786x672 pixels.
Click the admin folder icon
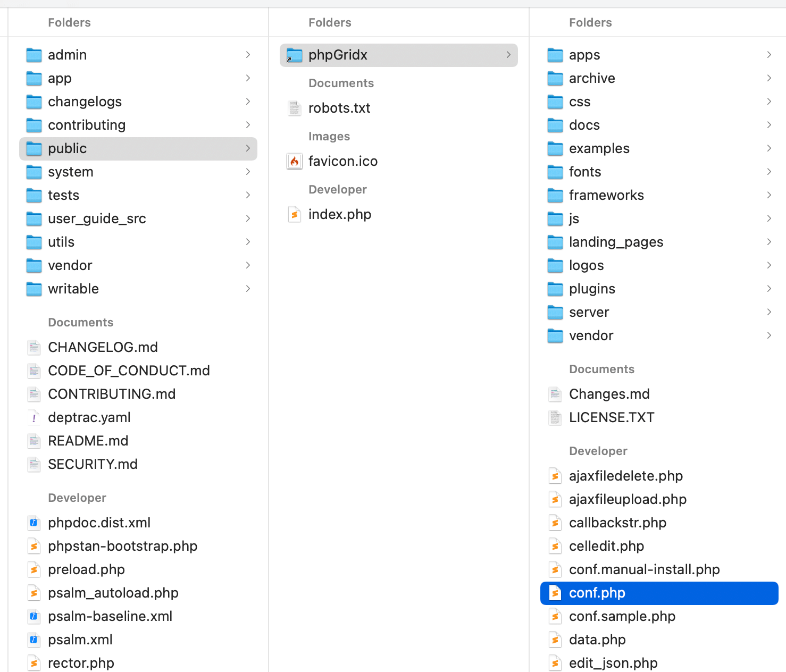coord(34,55)
